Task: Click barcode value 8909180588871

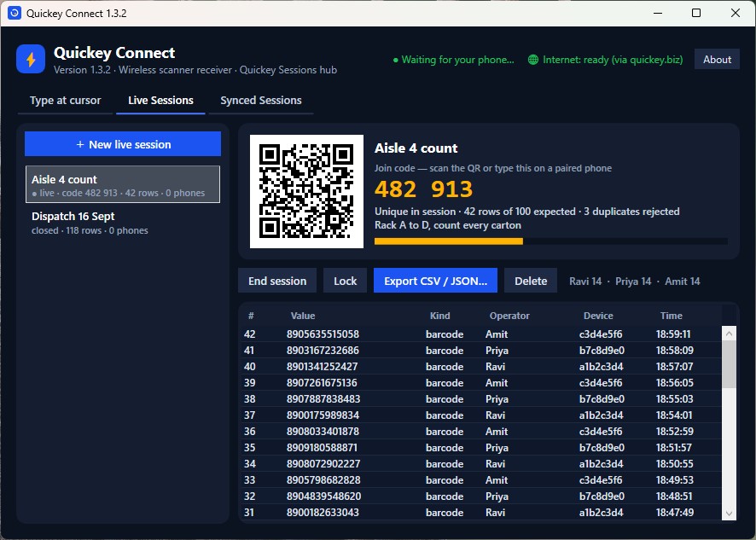Action: 322,447
